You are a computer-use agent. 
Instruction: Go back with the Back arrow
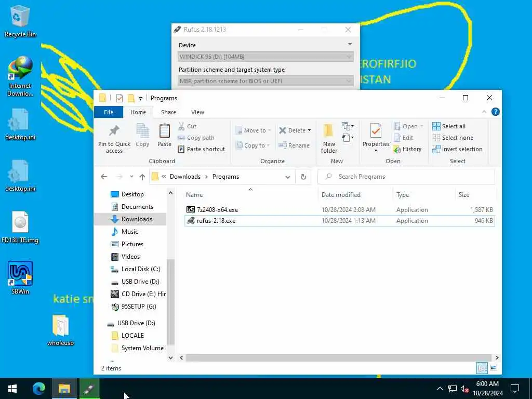(104, 177)
